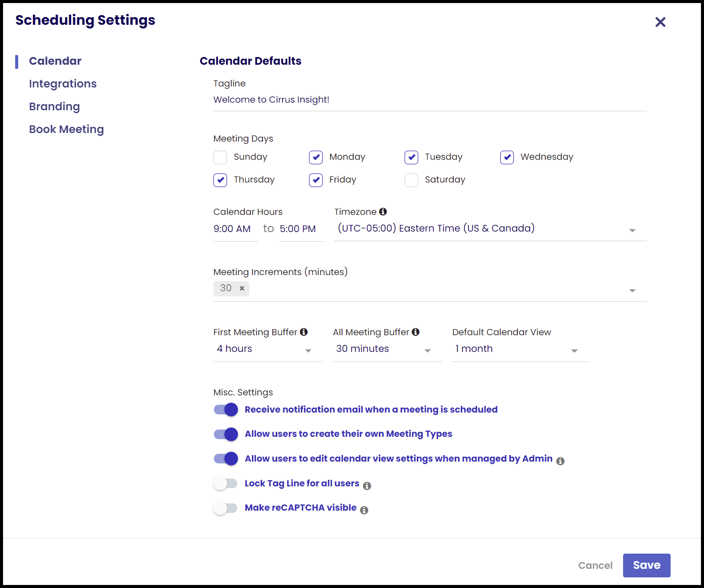Select the Calendar settings tab
This screenshot has height=588, width=704.
[x=55, y=61]
